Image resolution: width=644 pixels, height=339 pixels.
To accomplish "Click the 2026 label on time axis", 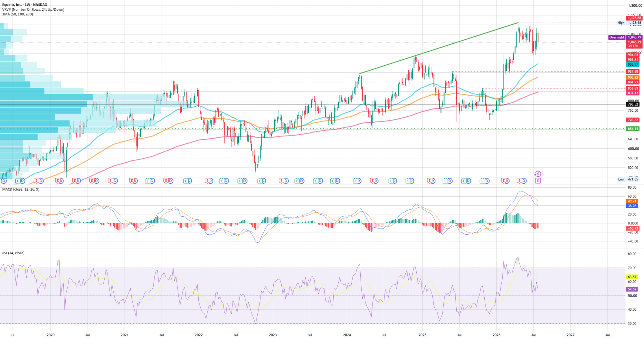I will coord(497,335).
